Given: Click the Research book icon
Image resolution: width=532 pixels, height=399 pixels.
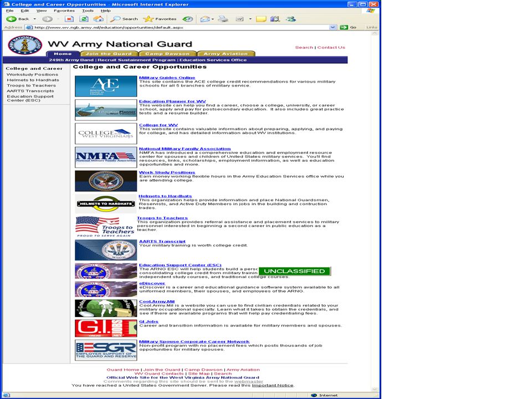Looking at the screenshot, I should (275, 19).
